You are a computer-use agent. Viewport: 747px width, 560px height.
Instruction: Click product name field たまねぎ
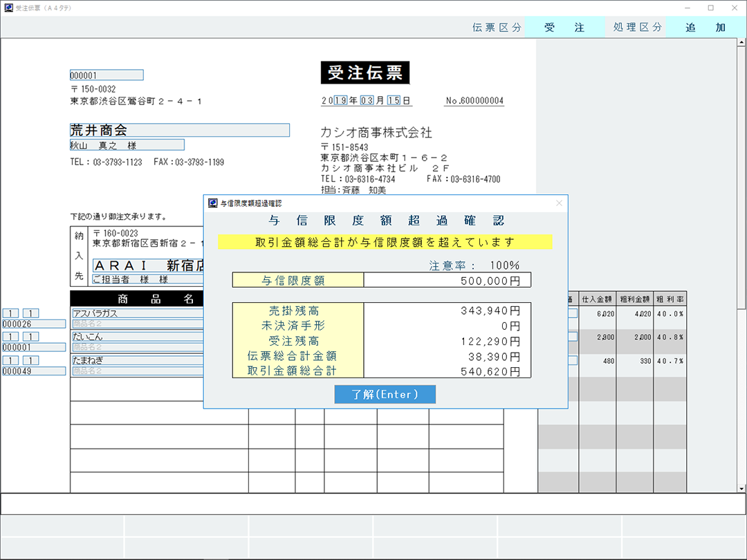[138, 360]
